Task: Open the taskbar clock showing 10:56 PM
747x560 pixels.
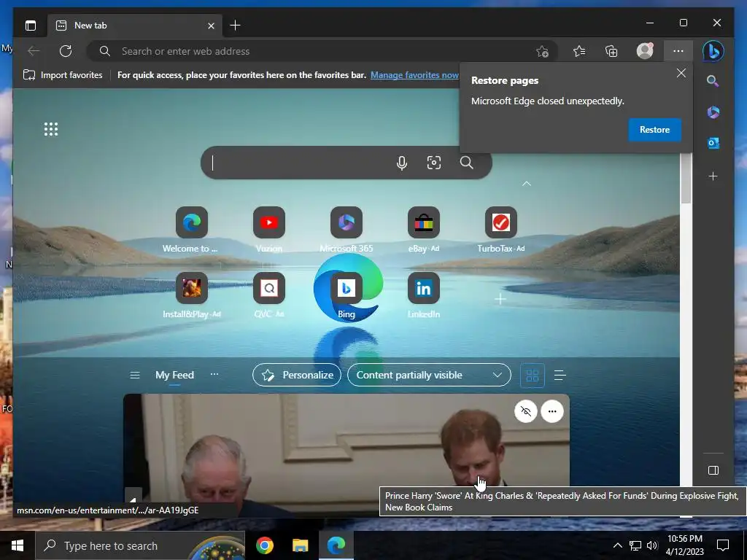Action: [684, 545]
